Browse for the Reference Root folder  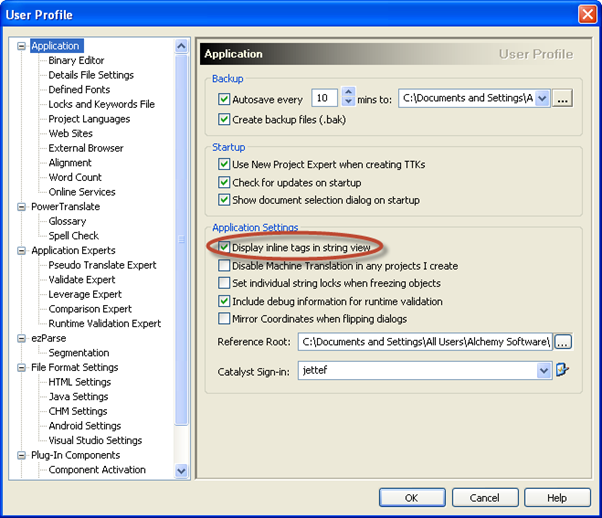[x=562, y=342]
